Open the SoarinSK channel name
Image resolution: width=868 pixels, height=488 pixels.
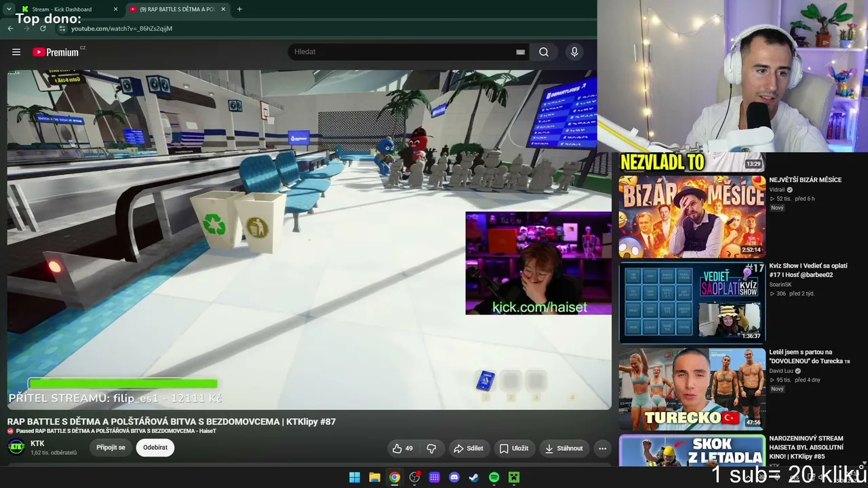780,285
